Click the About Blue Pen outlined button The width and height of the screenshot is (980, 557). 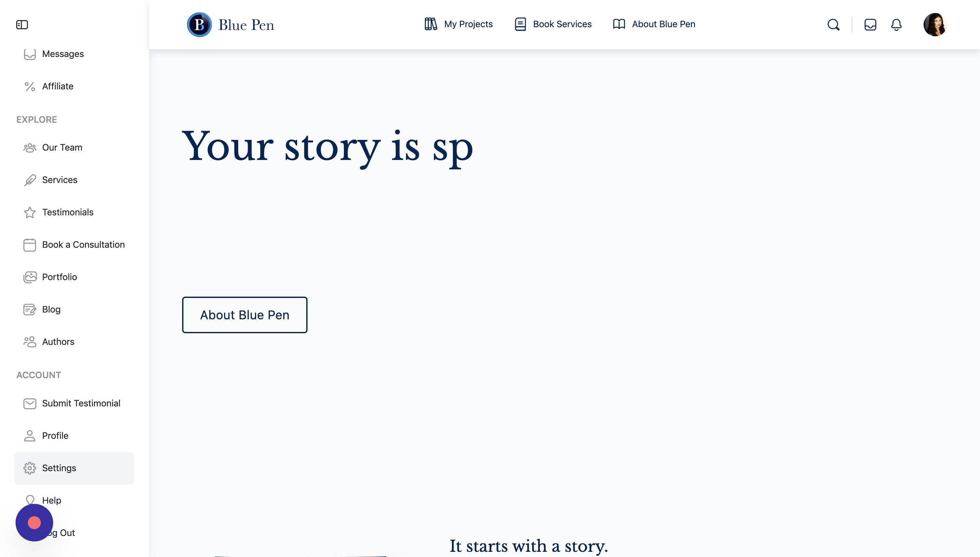pyautogui.click(x=245, y=315)
